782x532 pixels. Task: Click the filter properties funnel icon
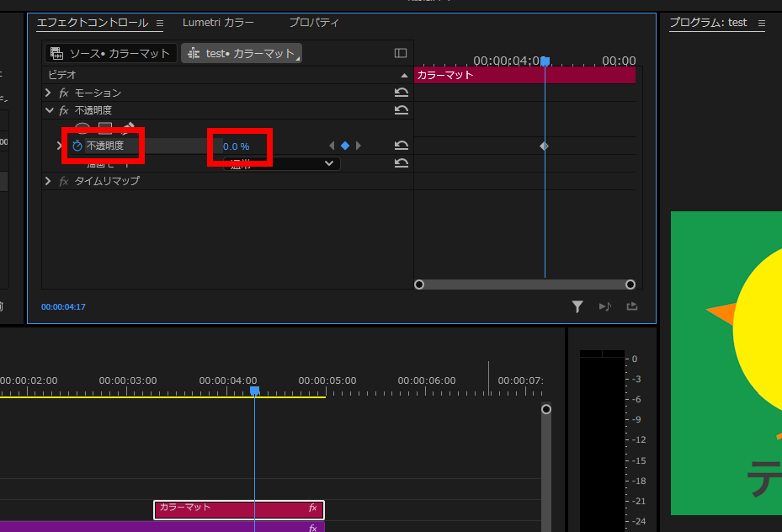pyautogui.click(x=577, y=306)
